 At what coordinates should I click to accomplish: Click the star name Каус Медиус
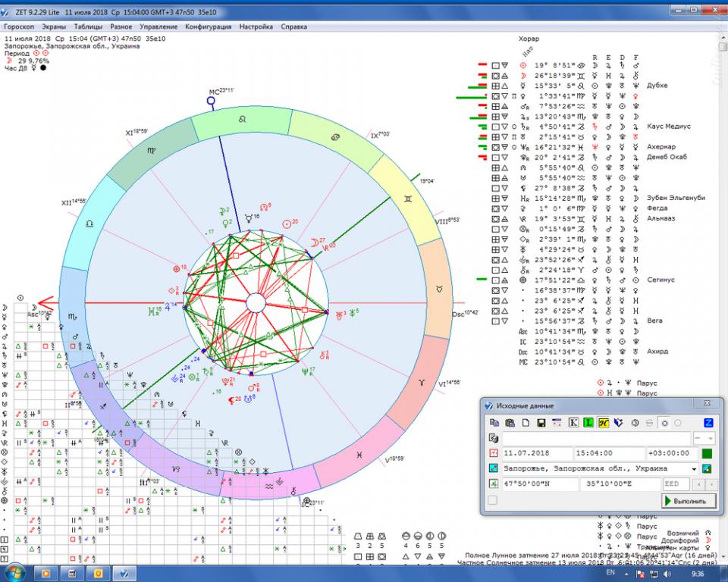pos(669,127)
